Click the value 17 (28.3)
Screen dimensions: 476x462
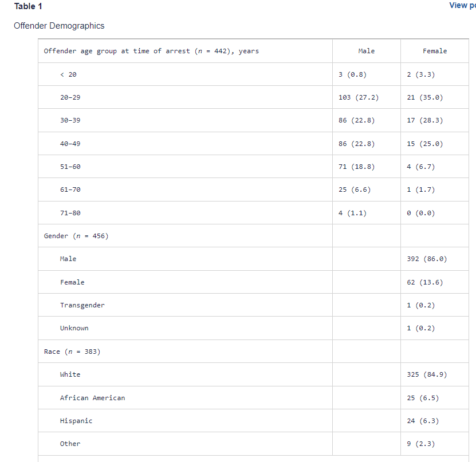425,120
